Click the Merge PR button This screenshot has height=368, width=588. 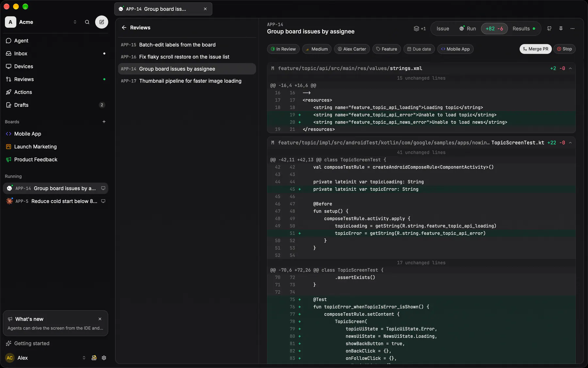[536, 49]
